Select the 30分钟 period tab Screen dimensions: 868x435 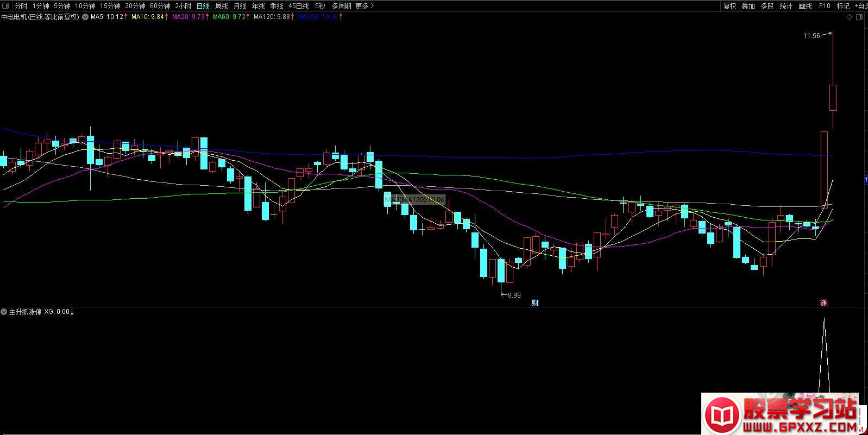[135, 6]
